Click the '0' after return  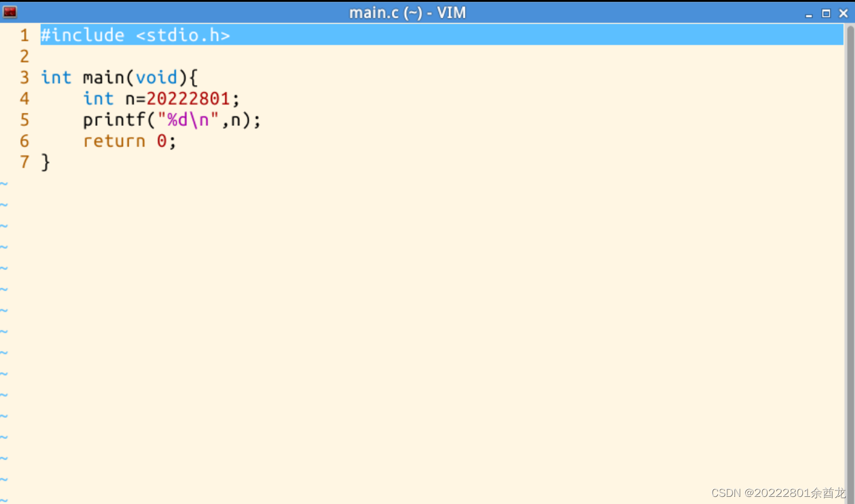[162, 141]
